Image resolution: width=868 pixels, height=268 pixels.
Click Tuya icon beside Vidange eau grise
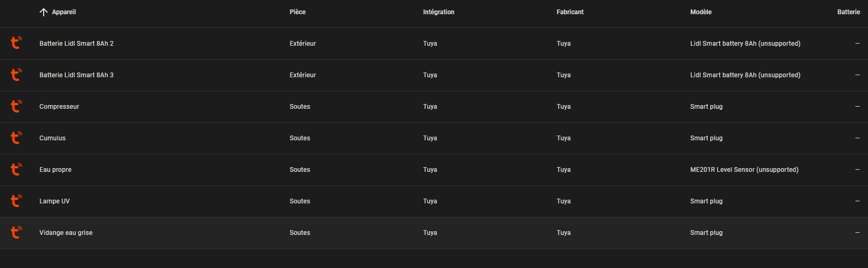point(16,232)
